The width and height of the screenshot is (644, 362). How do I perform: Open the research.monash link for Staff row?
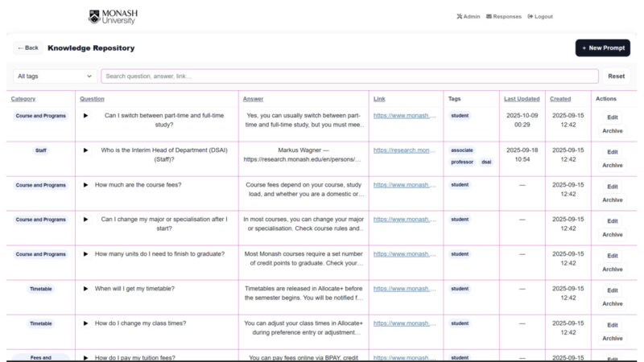click(404, 150)
